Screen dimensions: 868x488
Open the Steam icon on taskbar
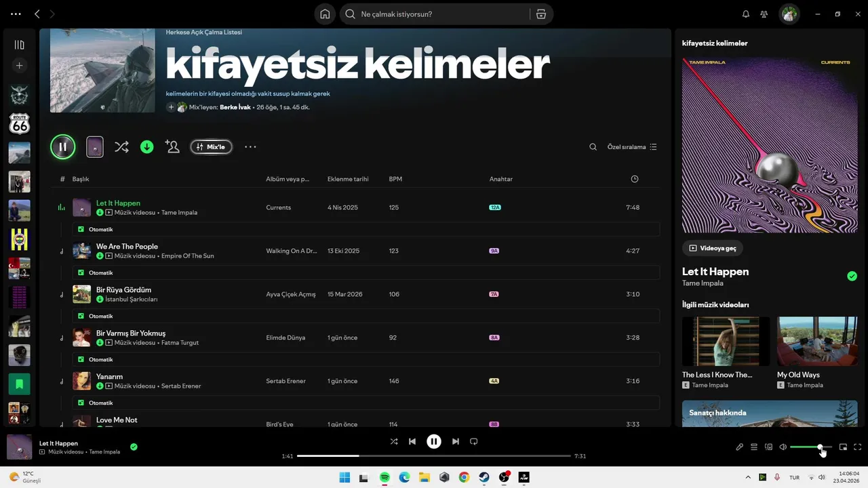click(x=484, y=477)
